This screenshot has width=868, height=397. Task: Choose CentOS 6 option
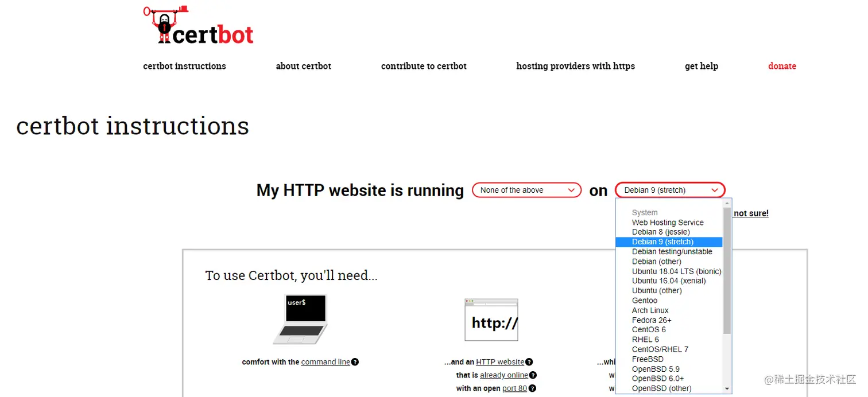pos(669,329)
